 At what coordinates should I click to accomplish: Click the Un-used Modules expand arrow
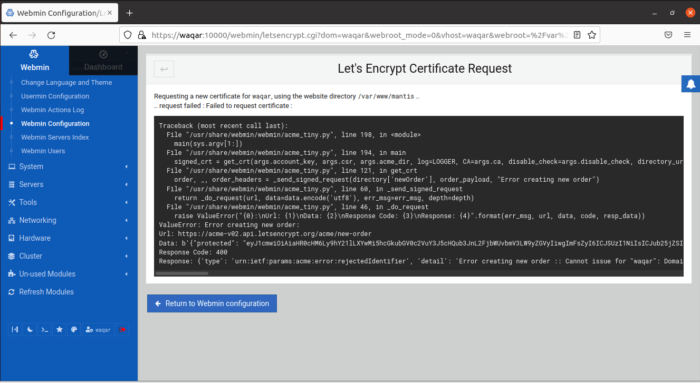(126, 274)
